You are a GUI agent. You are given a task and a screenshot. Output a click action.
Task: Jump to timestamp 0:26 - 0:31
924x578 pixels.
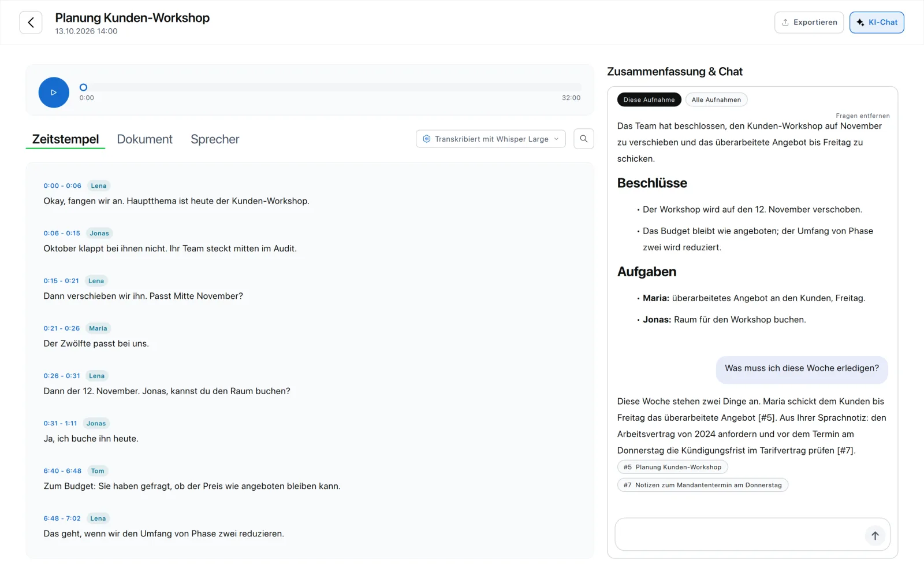[x=62, y=376]
